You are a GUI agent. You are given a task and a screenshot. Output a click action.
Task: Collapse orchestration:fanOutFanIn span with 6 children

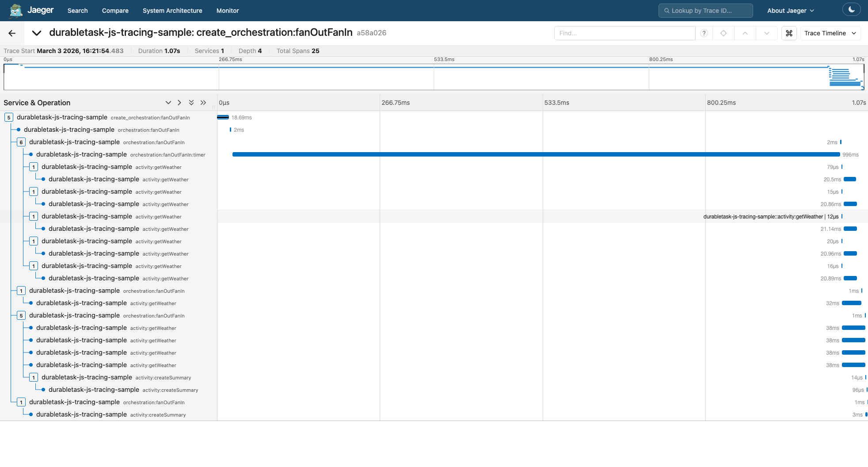21,142
